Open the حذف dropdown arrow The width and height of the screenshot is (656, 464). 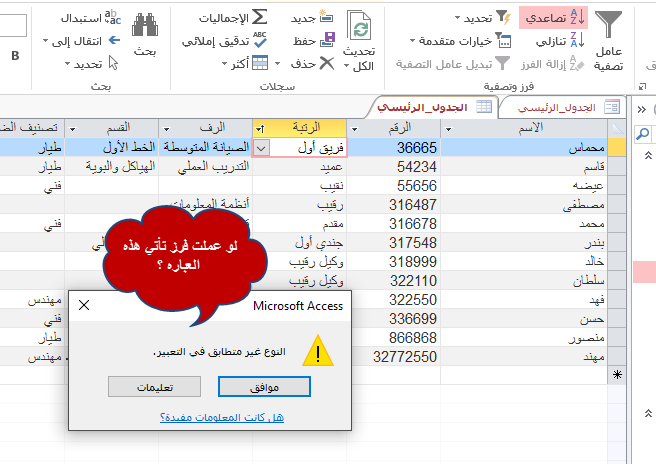click(277, 64)
